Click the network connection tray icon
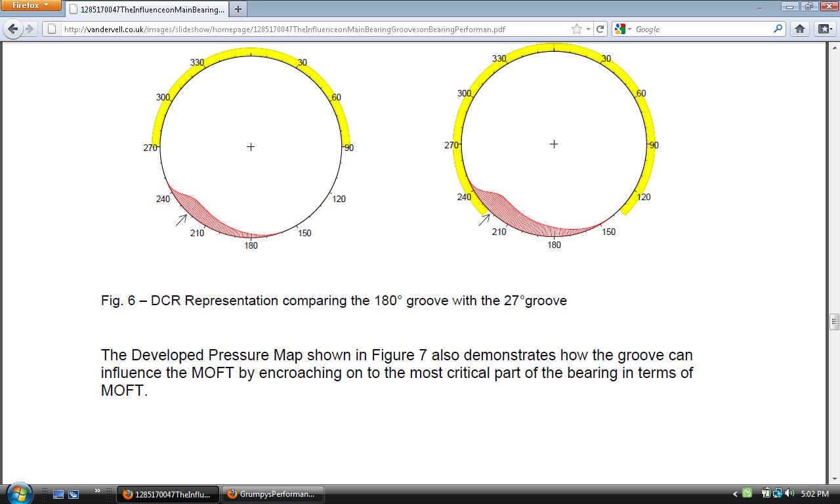Screen dimensions: 840x504 point(778,493)
